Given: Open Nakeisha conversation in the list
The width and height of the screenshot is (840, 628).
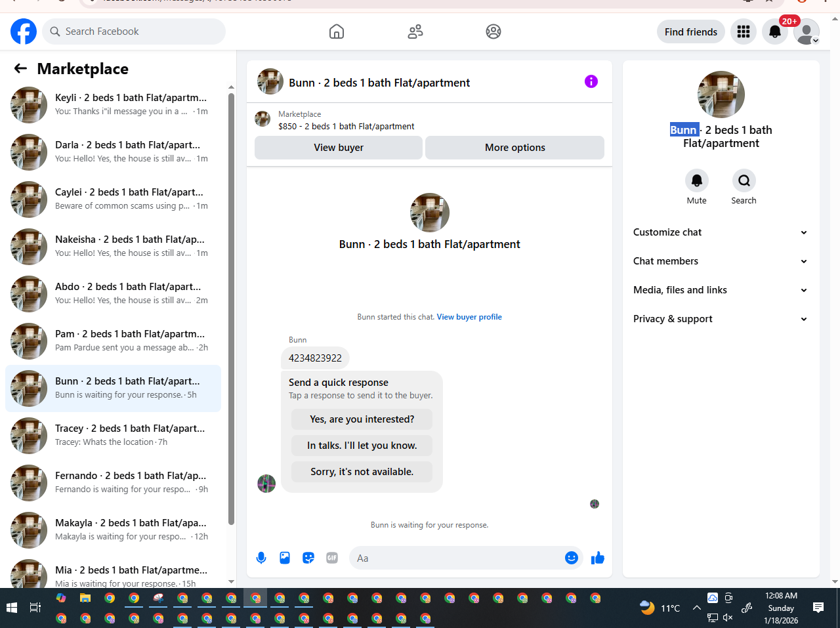Looking at the screenshot, I should tap(113, 247).
